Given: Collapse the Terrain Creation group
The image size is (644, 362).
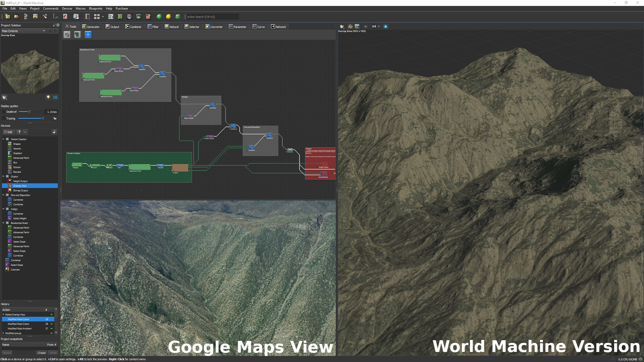Looking at the screenshot, I should click(3, 139).
